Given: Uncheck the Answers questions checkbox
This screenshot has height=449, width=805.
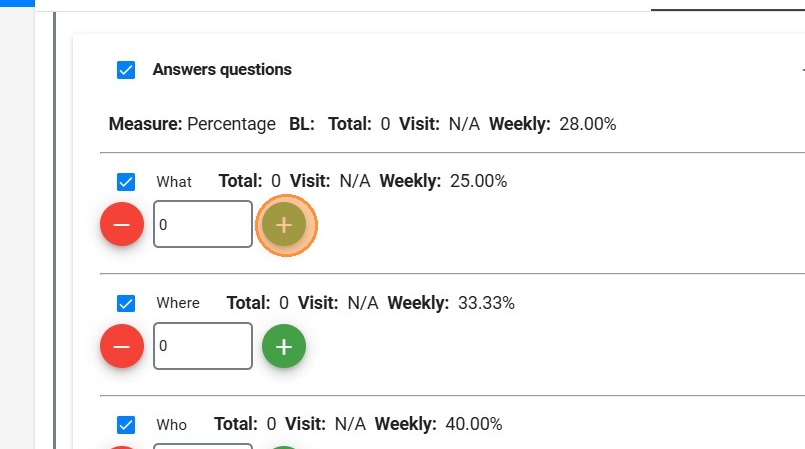Looking at the screenshot, I should point(126,70).
